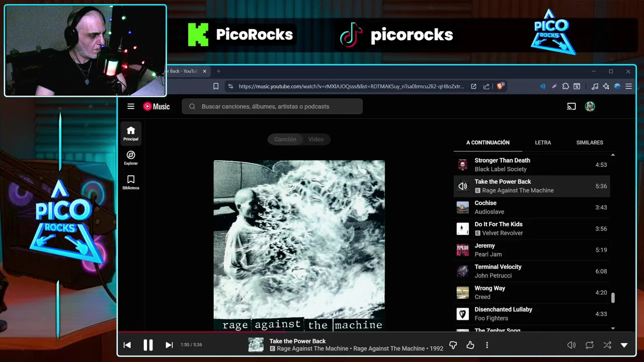Open the music note media control icon
Viewport: 644px width, 362px height.
(595, 86)
